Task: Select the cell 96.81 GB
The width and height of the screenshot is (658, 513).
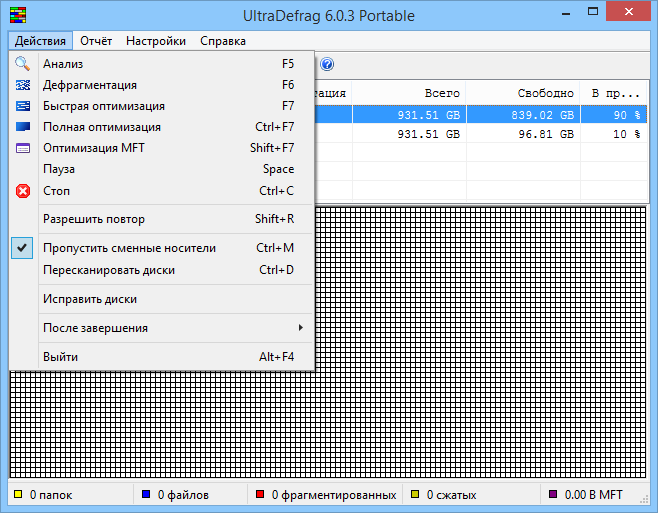Action: click(x=523, y=134)
